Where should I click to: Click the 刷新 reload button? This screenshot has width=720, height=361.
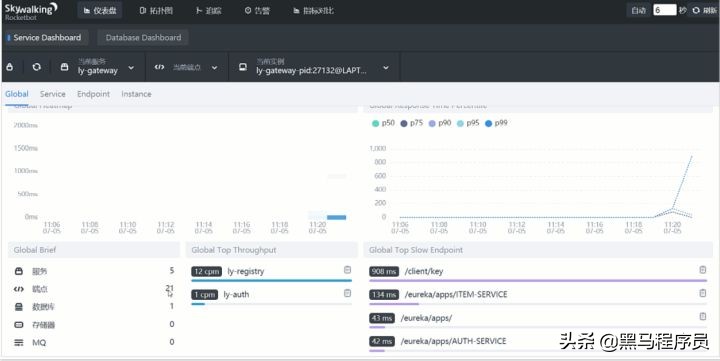704,11
